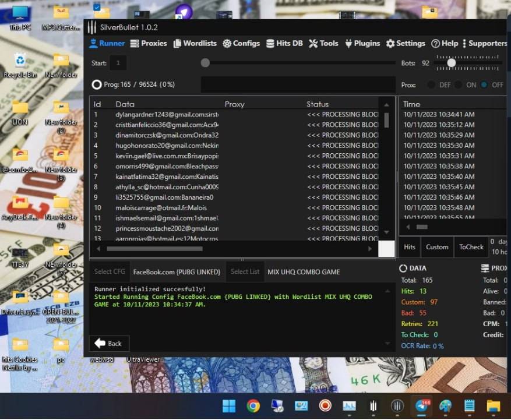Click the Proxy column header
Viewport: 511px width, 420px height.
pyautogui.click(x=234, y=104)
